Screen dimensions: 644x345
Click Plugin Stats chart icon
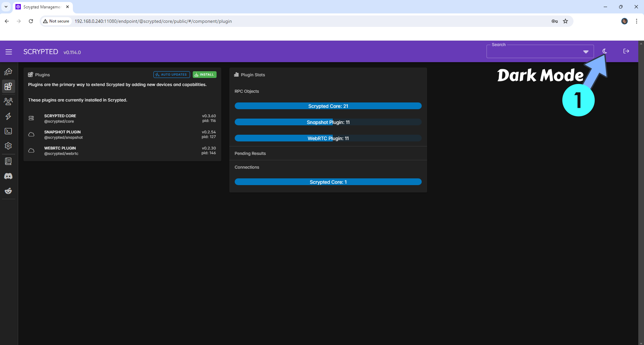coord(236,75)
